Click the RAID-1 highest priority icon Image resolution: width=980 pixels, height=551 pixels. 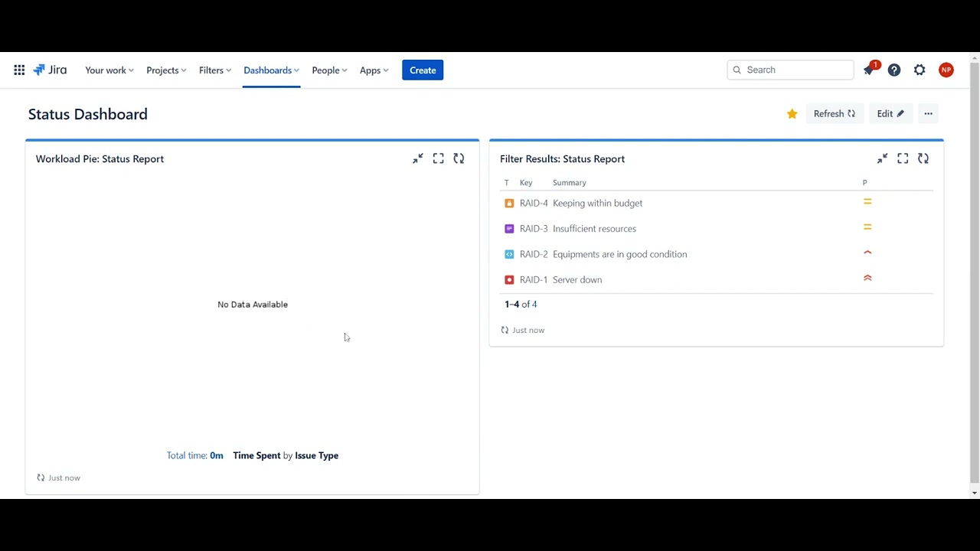(867, 278)
